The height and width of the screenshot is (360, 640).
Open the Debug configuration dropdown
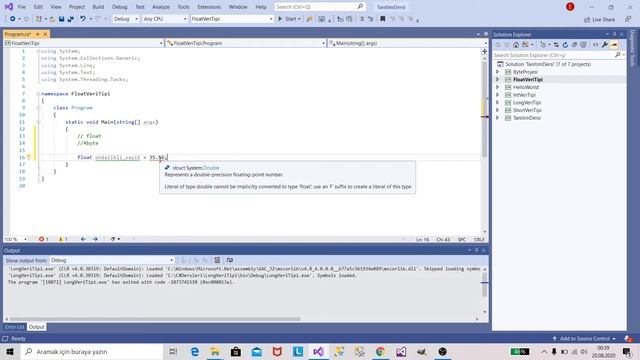[x=126, y=19]
